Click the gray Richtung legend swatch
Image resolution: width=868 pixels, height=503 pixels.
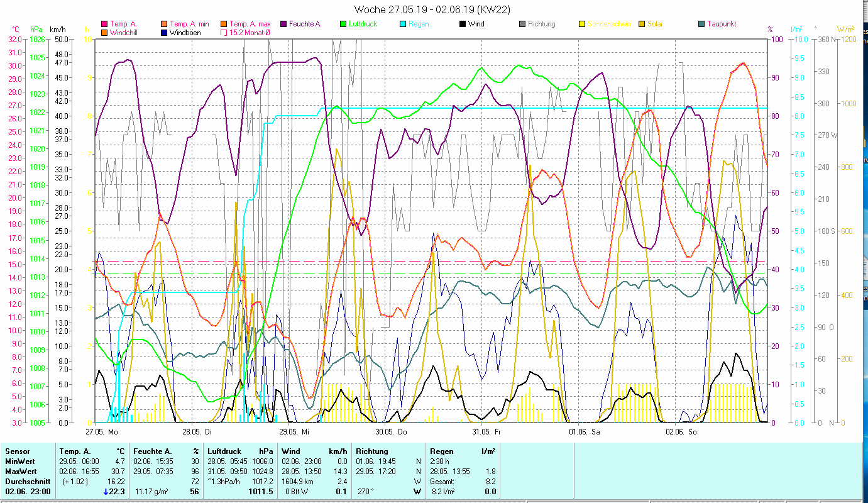(x=522, y=25)
